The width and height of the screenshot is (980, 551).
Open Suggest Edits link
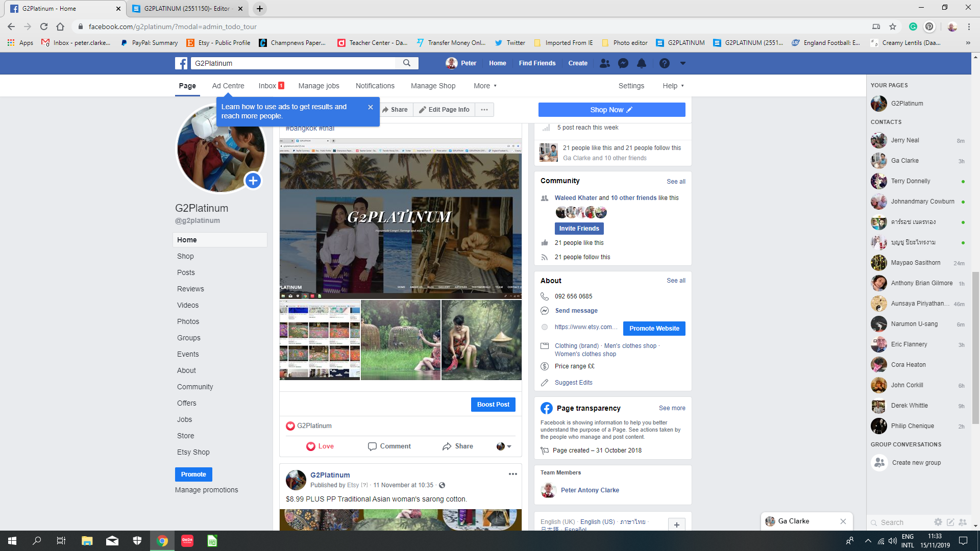[574, 383]
